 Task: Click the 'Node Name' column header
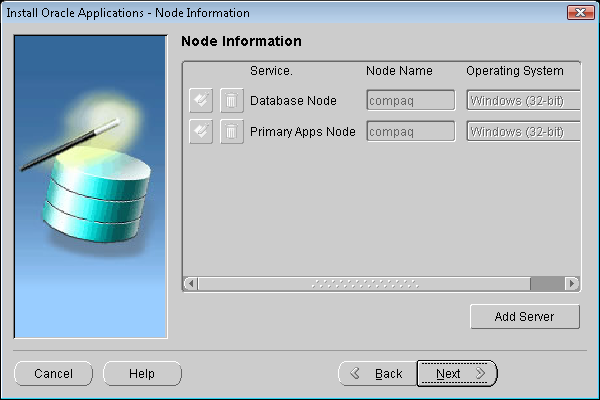[399, 71]
